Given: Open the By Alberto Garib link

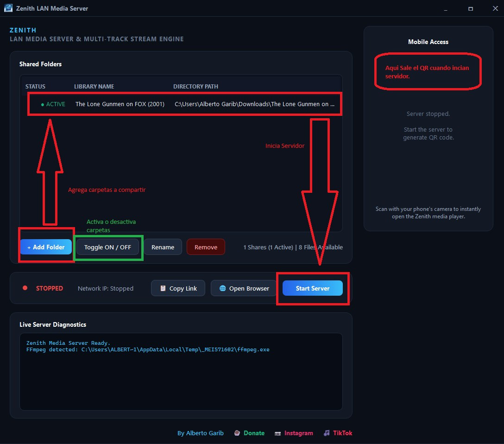Looking at the screenshot, I should click(201, 433).
